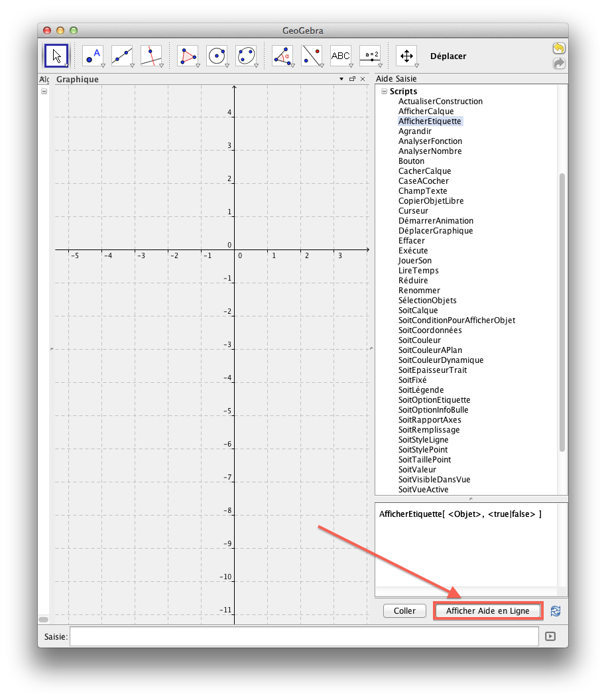
Task: Select SoitTaillePoint command
Action: (425, 460)
